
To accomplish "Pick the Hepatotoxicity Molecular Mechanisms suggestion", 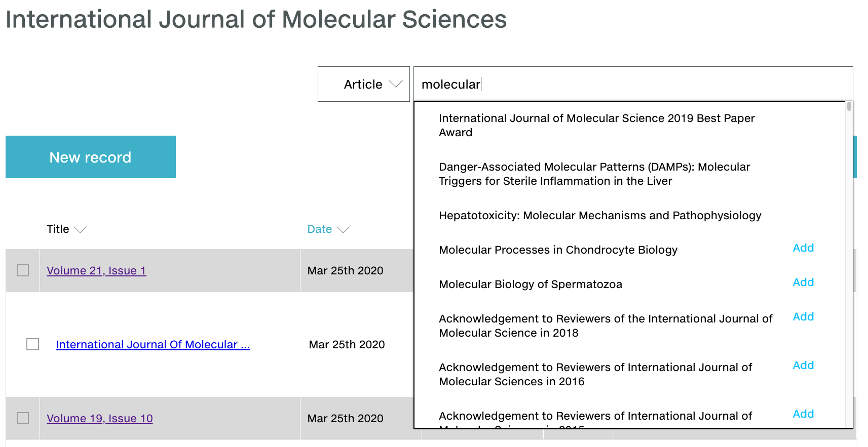I will pyautogui.click(x=600, y=216).
